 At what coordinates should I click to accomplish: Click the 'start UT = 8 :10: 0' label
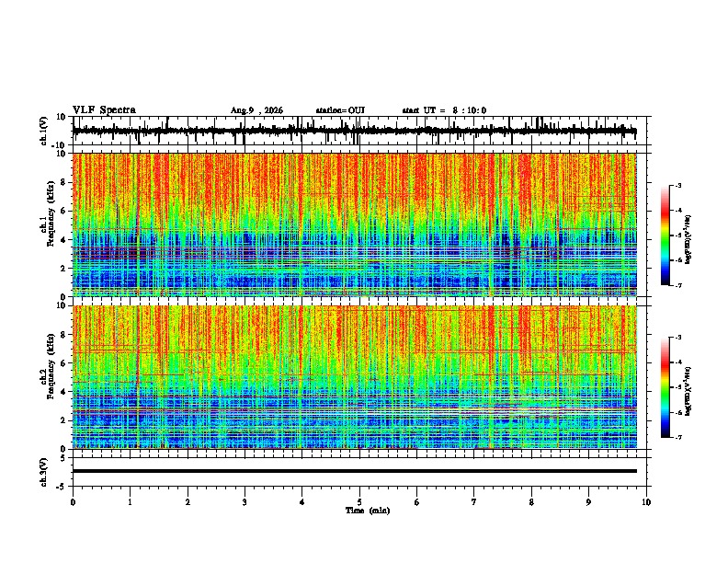click(x=444, y=110)
